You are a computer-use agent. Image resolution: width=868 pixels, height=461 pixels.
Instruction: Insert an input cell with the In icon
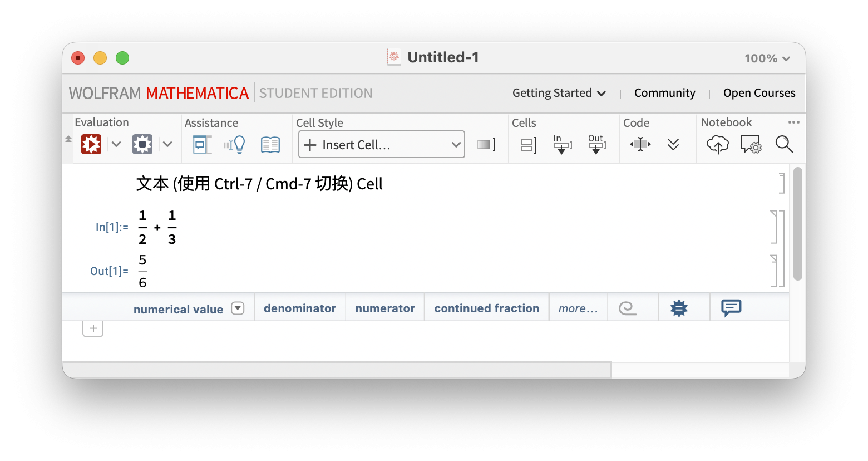[x=562, y=144]
